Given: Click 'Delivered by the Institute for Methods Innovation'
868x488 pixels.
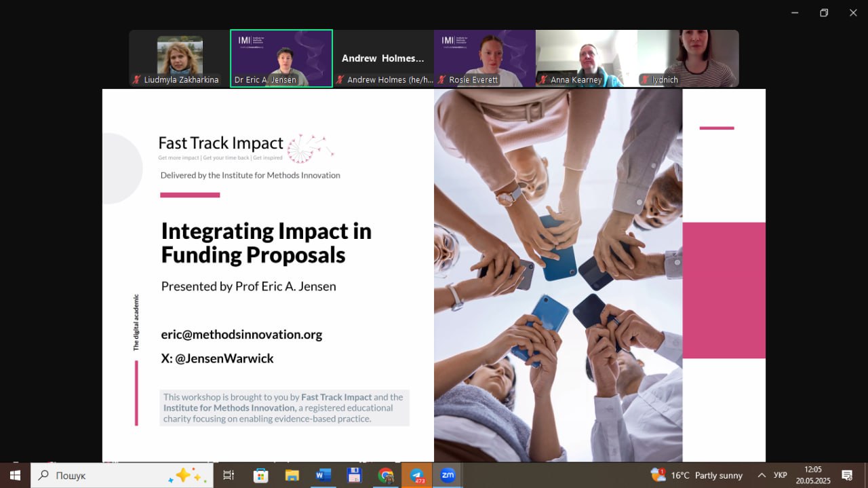Looking at the screenshot, I should 250,175.
